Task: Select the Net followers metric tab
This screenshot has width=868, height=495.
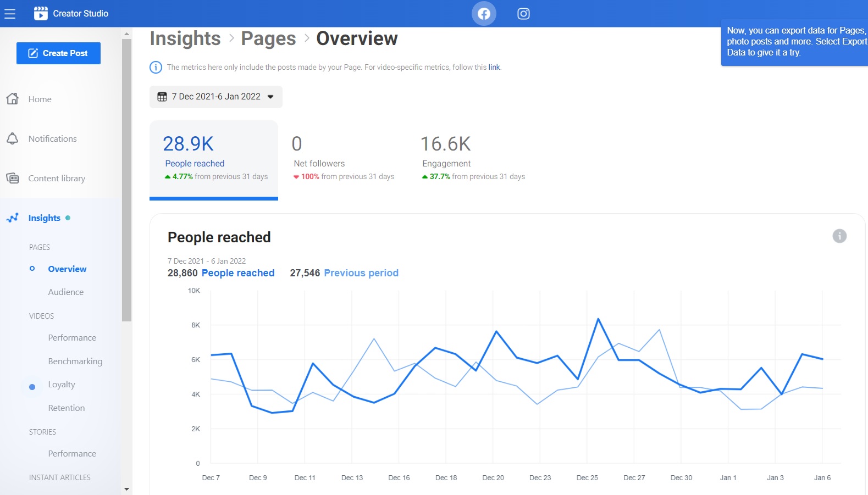Action: (343, 159)
